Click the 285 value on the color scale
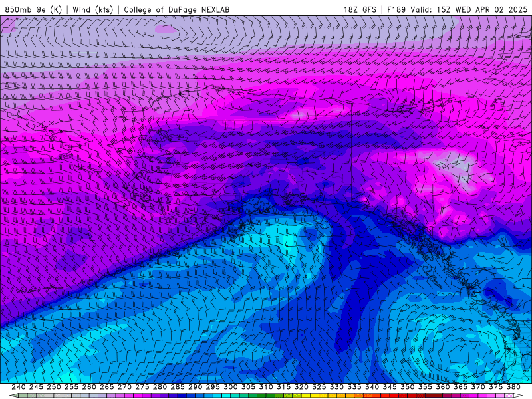This screenshot has width=532, height=399. click(178, 387)
